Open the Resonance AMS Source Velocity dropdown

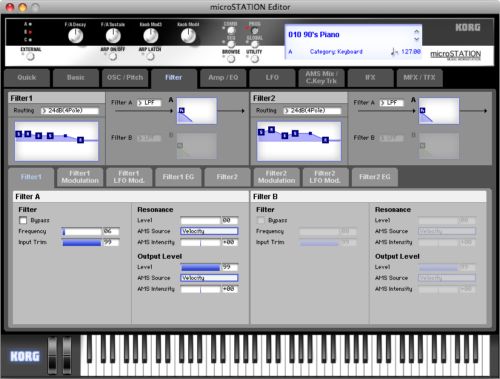[x=209, y=231]
